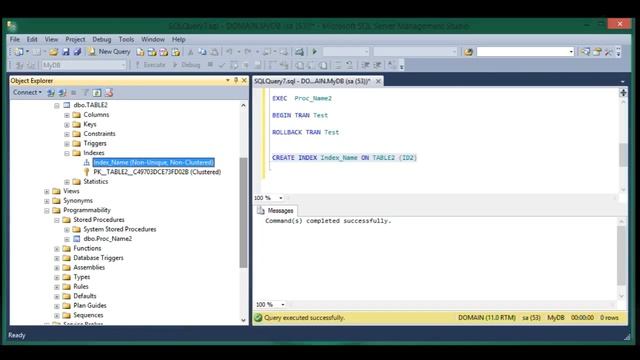640x360 pixels.
Task: Click the Decrease Indent icon
Action: point(365,65)
